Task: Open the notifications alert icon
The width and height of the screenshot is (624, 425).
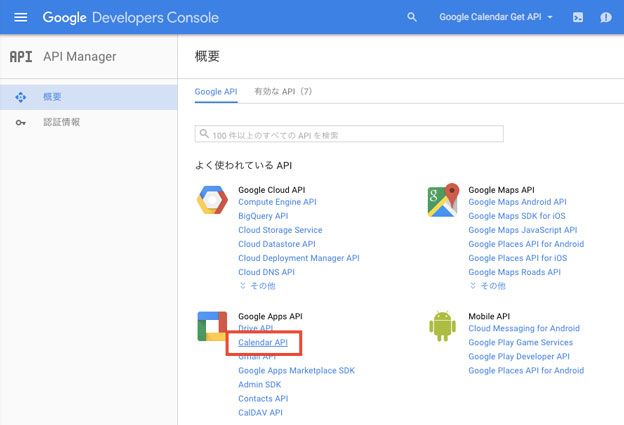Action: point(606,17)
